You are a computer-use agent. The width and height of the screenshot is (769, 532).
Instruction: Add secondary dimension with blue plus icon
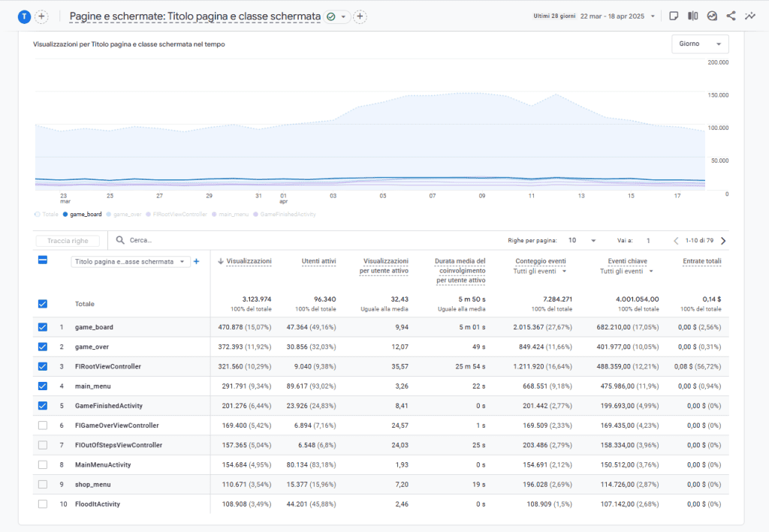[196, 262]
